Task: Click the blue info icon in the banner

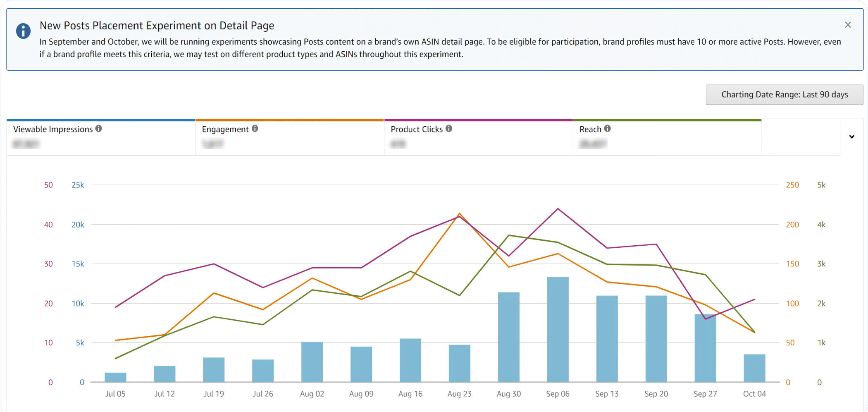Action: (23, 31)
